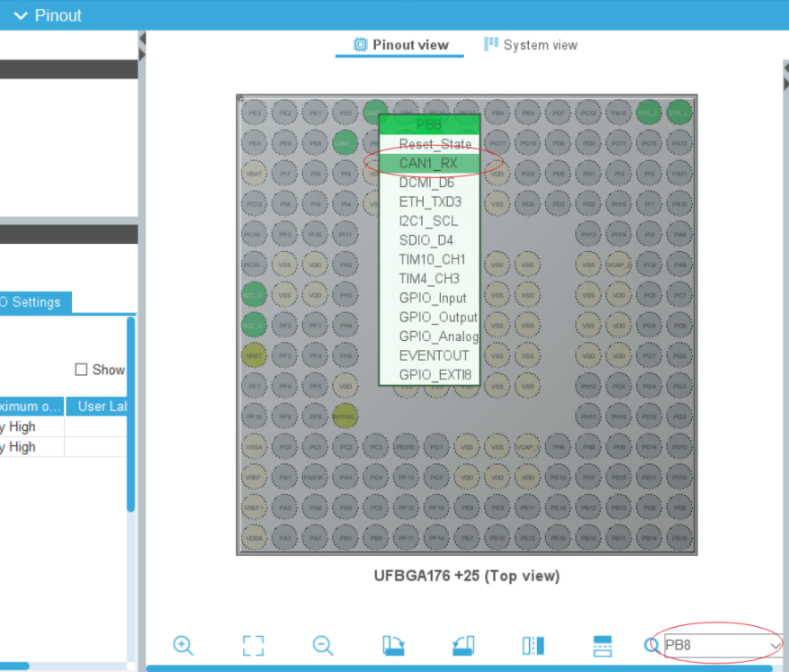Image resolution: width=789 pixels, height=672 pixels.
Task: Click the PE3 pin on the chip
Action: (x=254, y=113)
